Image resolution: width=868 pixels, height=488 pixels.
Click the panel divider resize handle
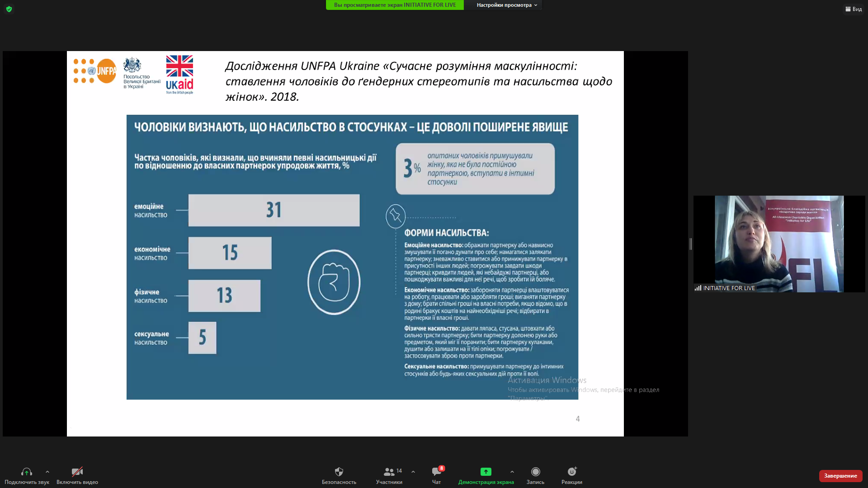click(x=691, y=244)
